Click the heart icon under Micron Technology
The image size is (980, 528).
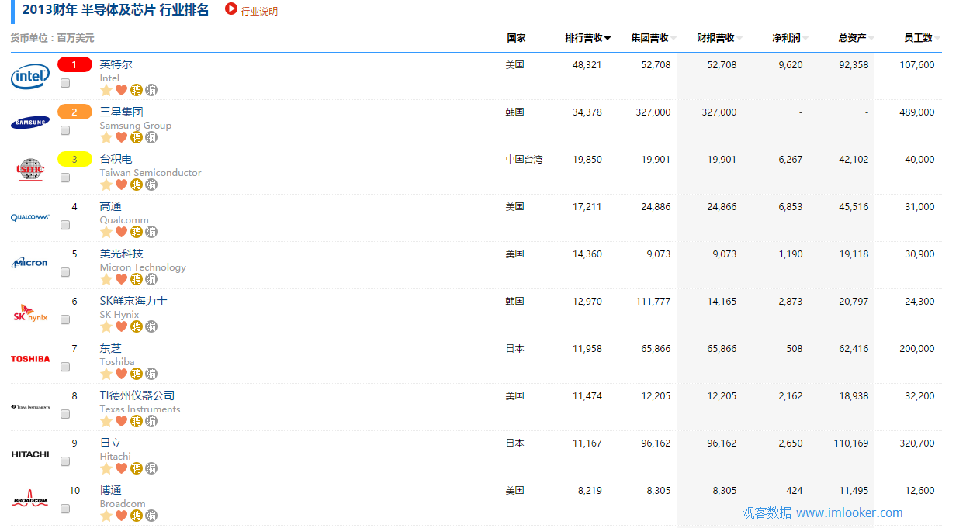[x=121, y=279]
